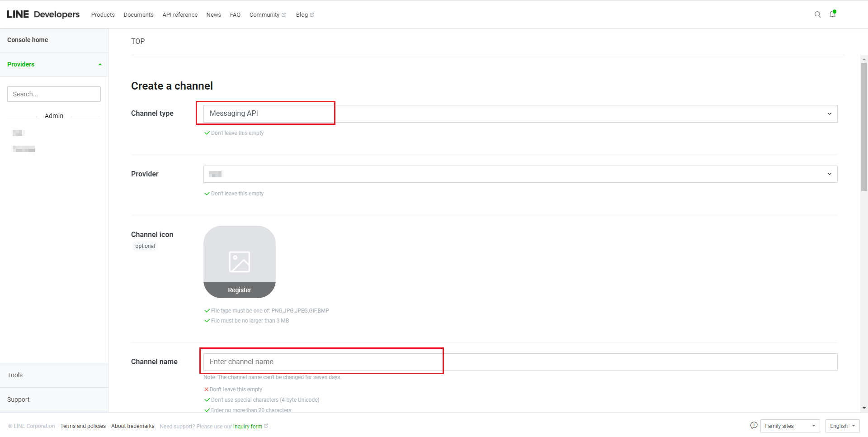This screenshot has width=868, height=437.
Task: Navigate to Console home
Action: pyautogui.click(x=28, y=40)
